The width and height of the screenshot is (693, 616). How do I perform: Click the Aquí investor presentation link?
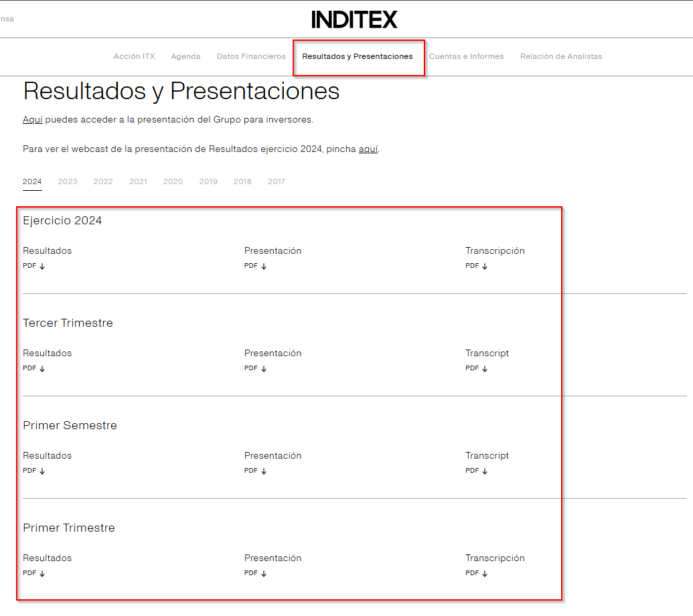[32, 120]
